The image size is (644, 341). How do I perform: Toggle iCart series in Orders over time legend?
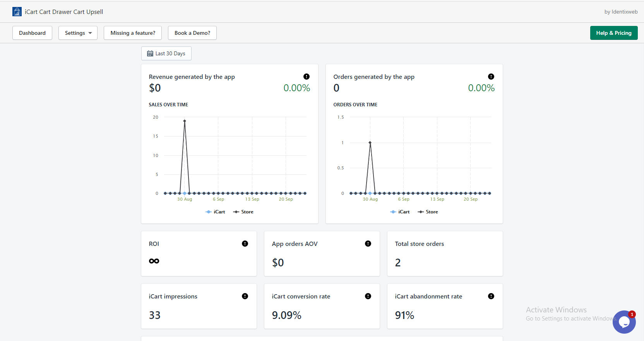400,212
